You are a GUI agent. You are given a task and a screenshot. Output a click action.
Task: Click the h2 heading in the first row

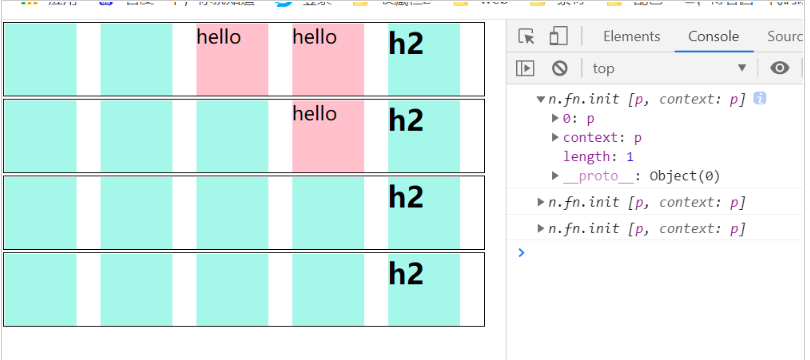(x=406, y=44)
